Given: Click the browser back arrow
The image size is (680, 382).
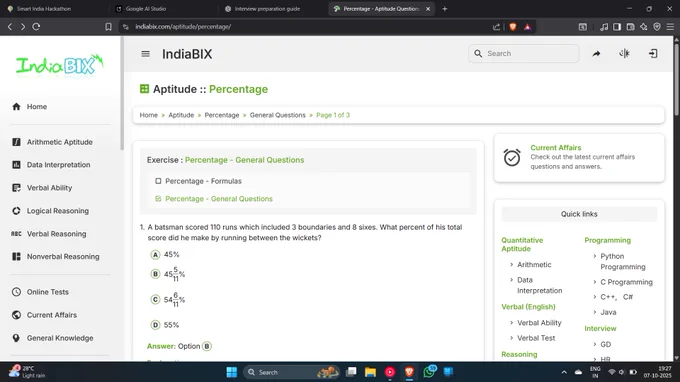Looking at the screenshot, I should (10, 26).
